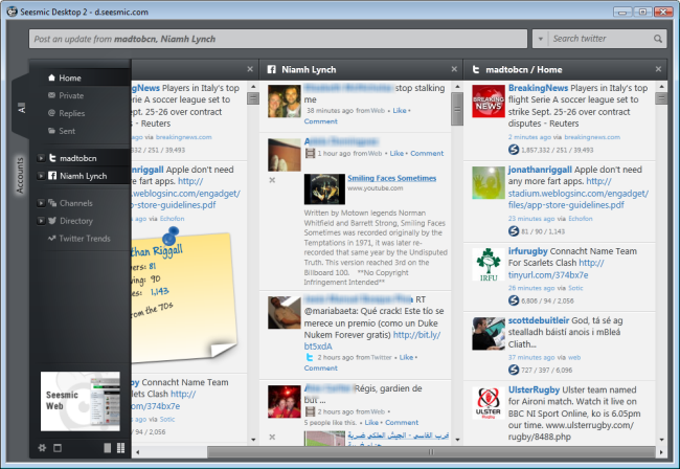
Task: Click Niamh Lynch column scrollbar thumb
Action: click(457, 109)
